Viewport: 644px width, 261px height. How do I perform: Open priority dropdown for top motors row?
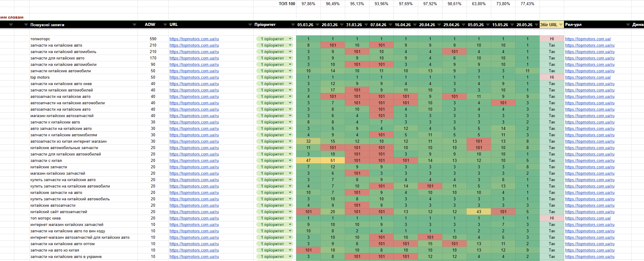point(290,77)
